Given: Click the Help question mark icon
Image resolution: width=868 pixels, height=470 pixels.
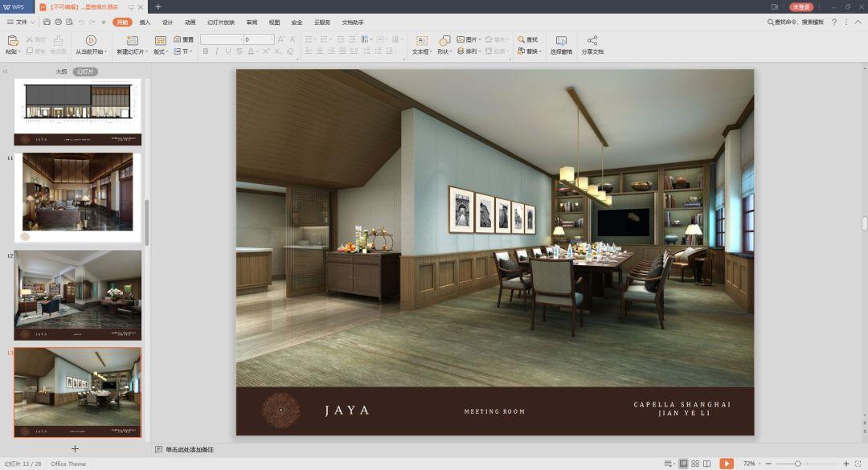Looking at the screenshot, I should [834, 22].
